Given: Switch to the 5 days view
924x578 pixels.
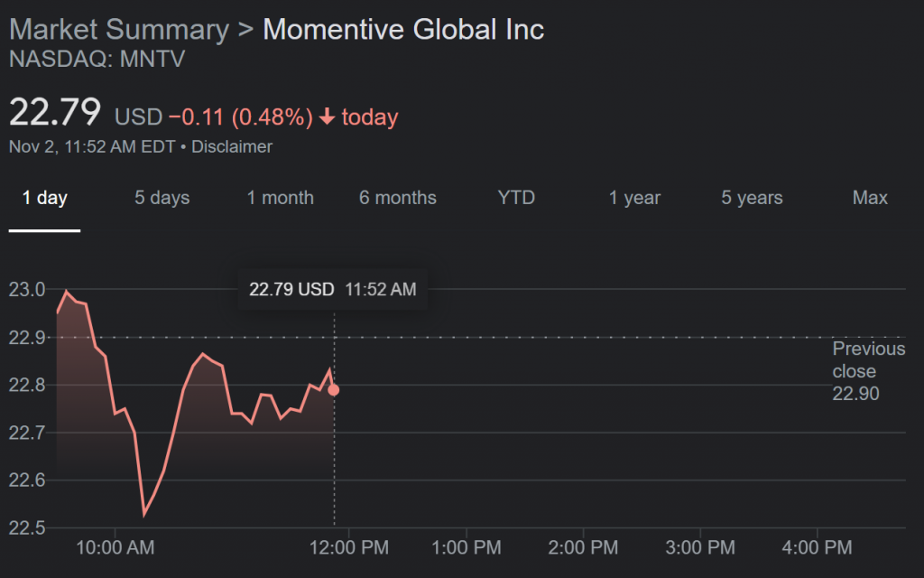Looking at the screenshot, I should (x=162, y=198).
